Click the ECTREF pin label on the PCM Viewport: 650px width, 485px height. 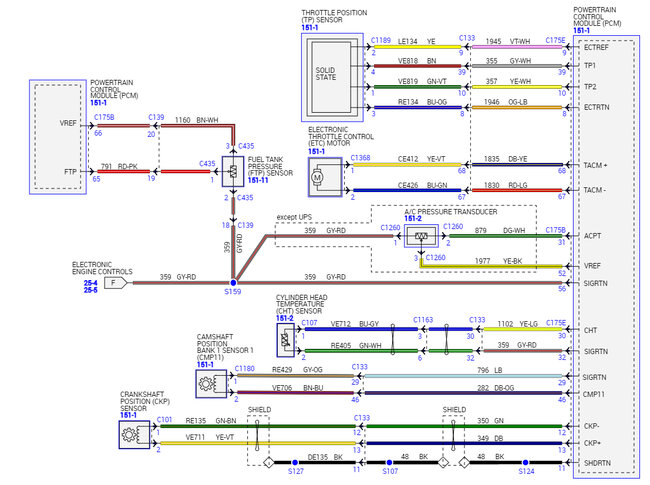596,47
